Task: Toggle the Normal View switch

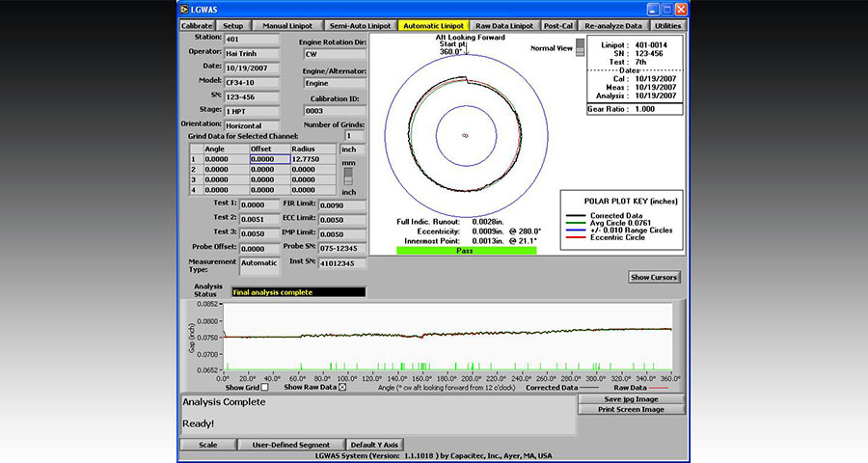Action: pyautogui.click(x=580, y=47)
